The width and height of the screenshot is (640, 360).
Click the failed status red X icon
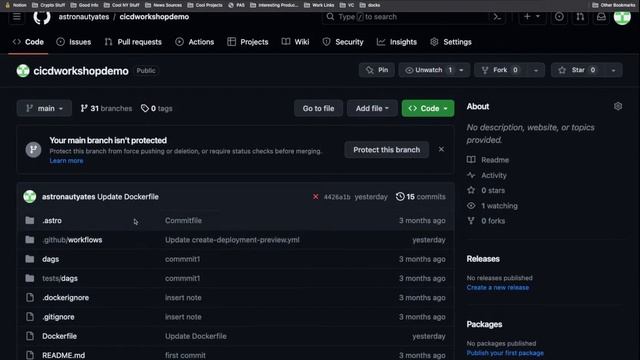pos(316,197)
